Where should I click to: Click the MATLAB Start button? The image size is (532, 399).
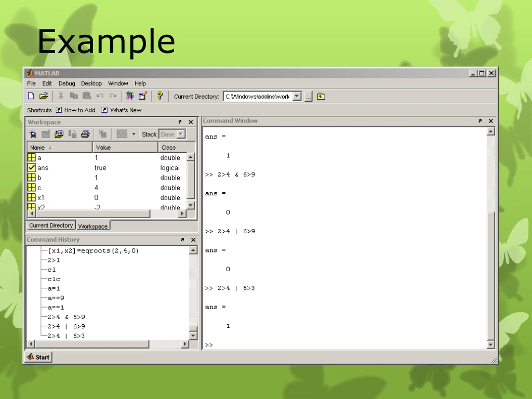tap(38, 357)
